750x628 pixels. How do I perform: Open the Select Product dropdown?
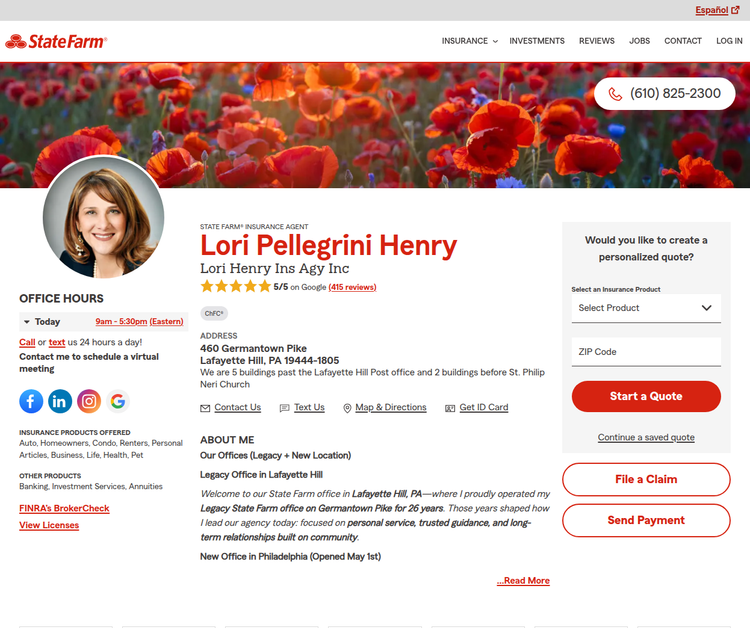point(646,308)
